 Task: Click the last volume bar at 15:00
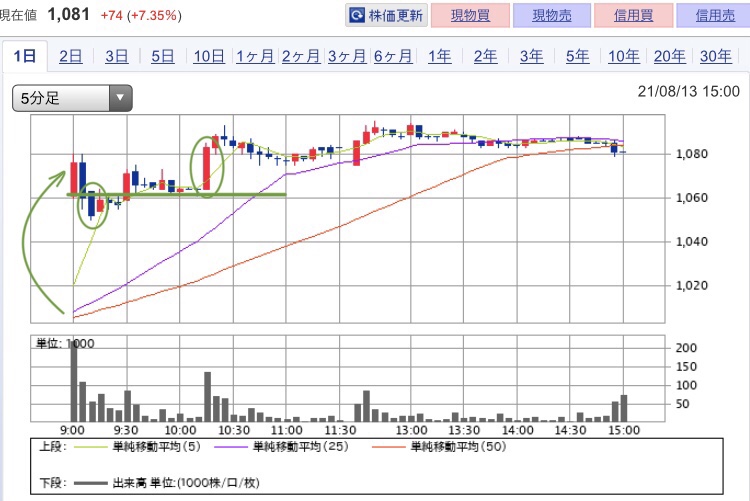click(624, 408)
